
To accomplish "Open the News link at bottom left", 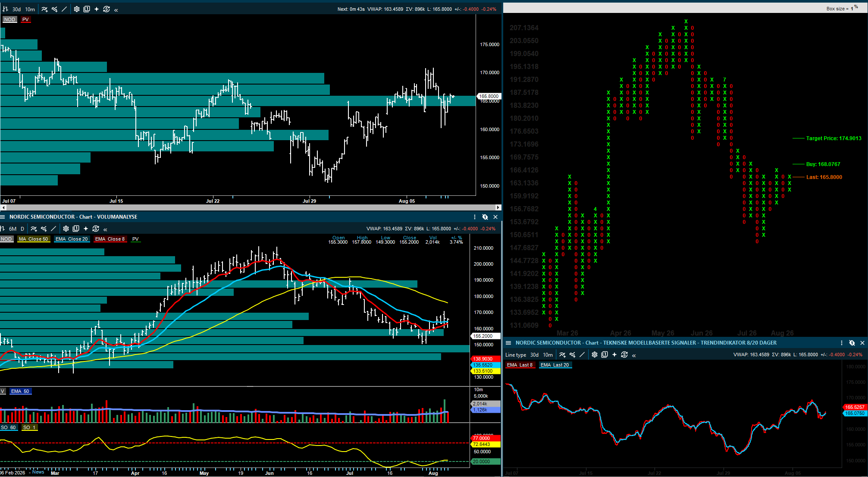I will pos(38,472).
